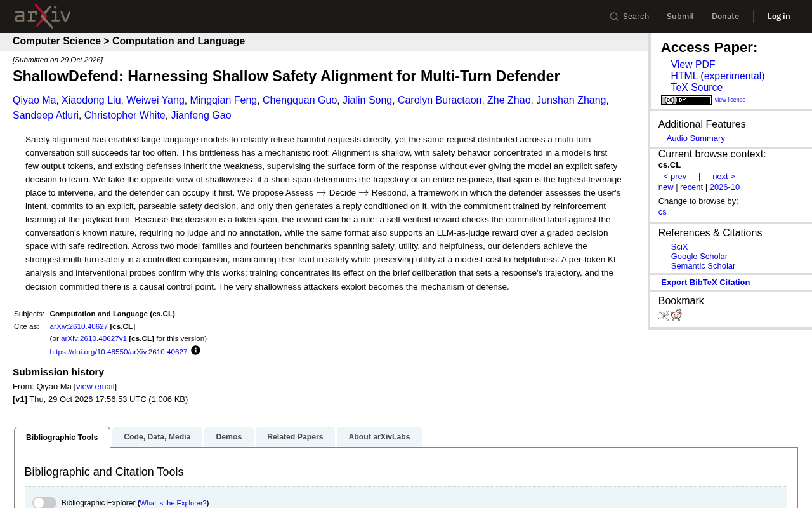
Task: Go to next paper with next link
Action: [x=724, y=177]
